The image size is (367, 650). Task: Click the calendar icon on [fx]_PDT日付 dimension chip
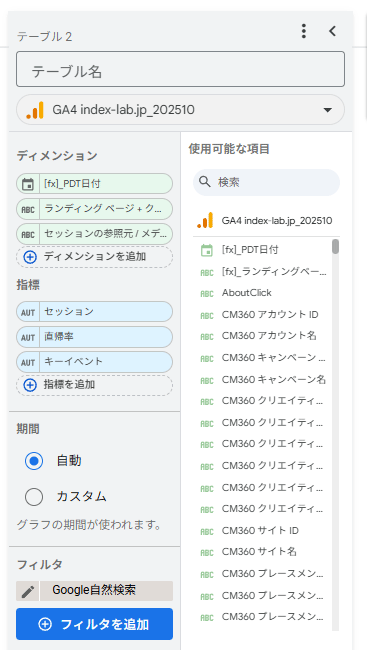pyautogui.click(x=28, y=184)
